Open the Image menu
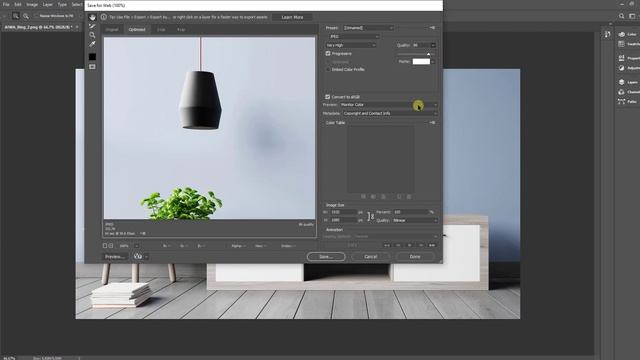The height and width of the screenshot is (360, 640). 32,4
